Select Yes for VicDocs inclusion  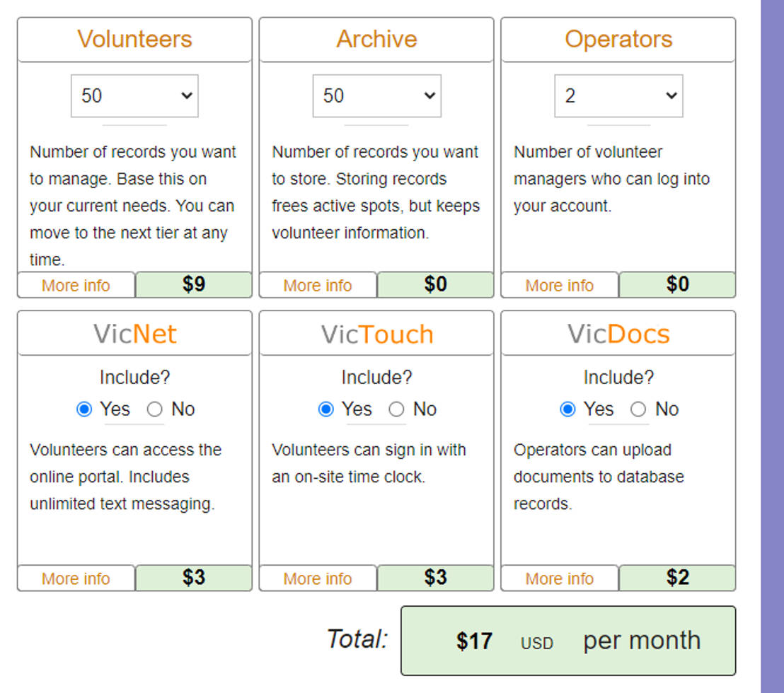click(x=568, y=409)
